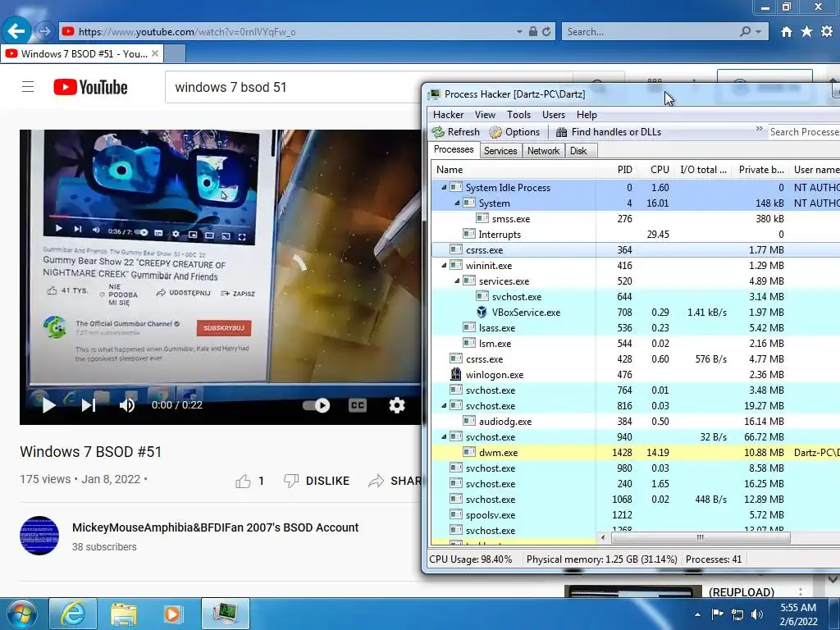
Task: Open the Windows Start button
Action: click(21, 614)
